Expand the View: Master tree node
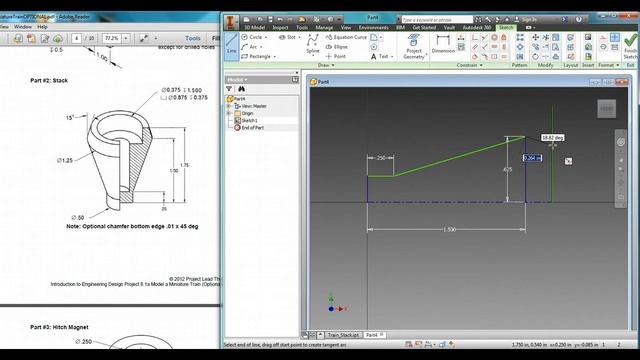 (x=229, y=106)
